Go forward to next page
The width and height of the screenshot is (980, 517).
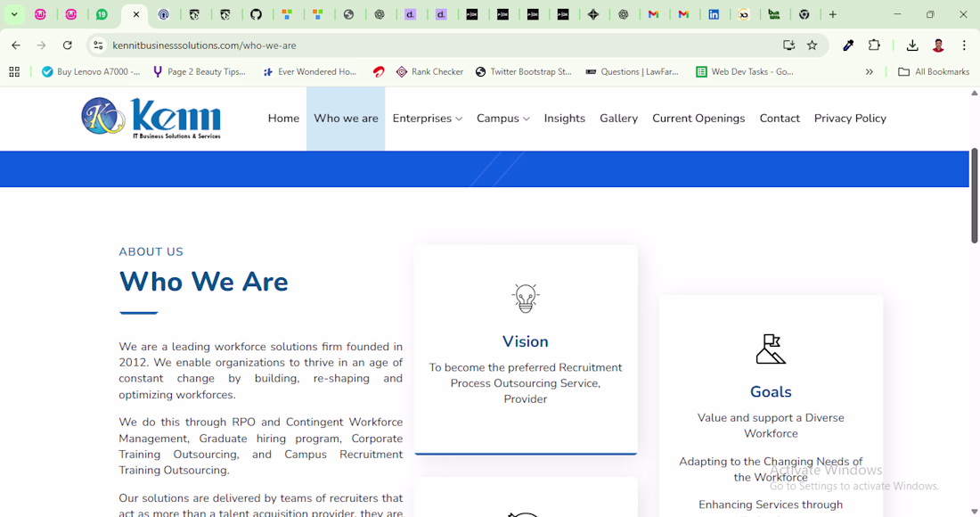tap(41, 45)
